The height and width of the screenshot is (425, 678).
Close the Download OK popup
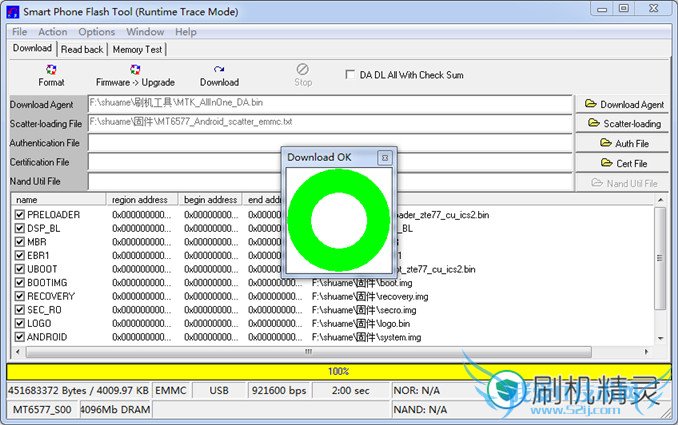point(384,158)
